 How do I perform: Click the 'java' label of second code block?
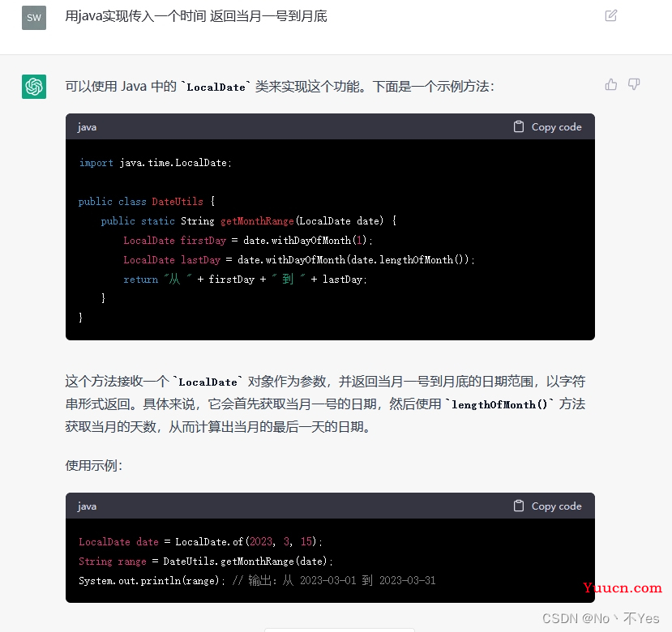[x=87, y=506]
